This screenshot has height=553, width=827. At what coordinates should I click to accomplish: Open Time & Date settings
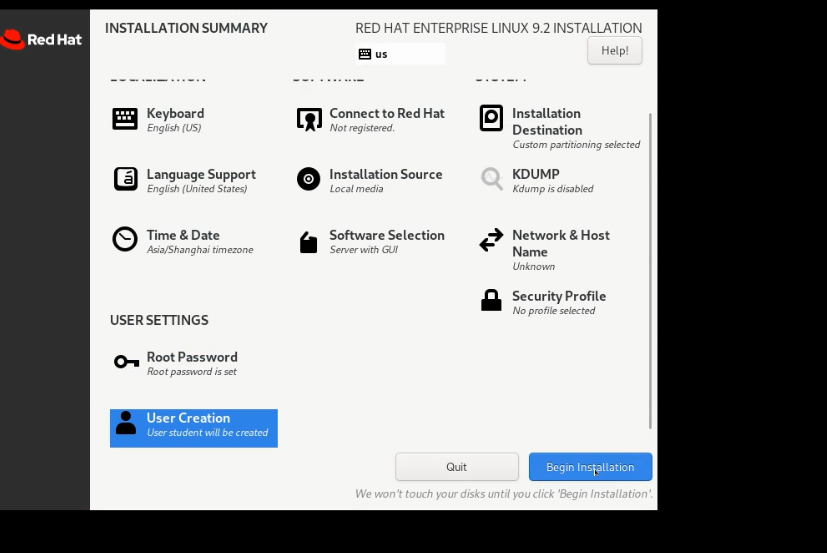(x=183, y=235)
